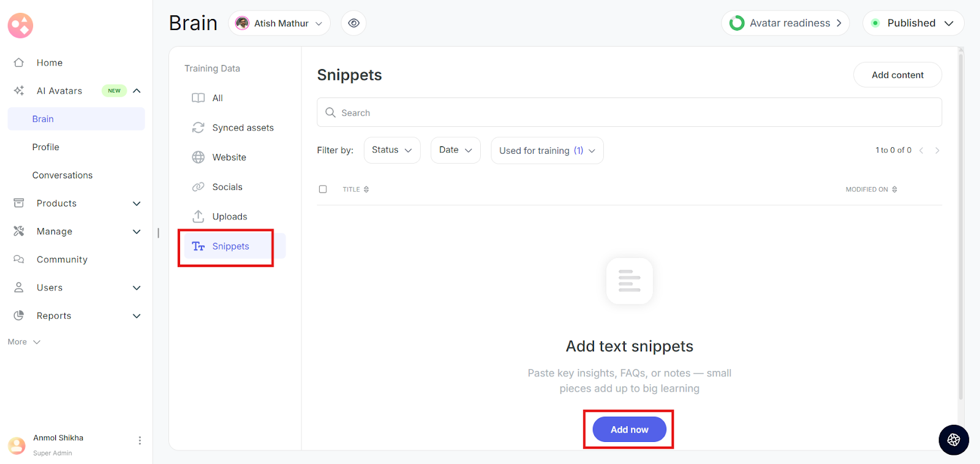Screen dimensions: 980x464
Task: Click the Socials link icon
Action: [x=198, y=187]
